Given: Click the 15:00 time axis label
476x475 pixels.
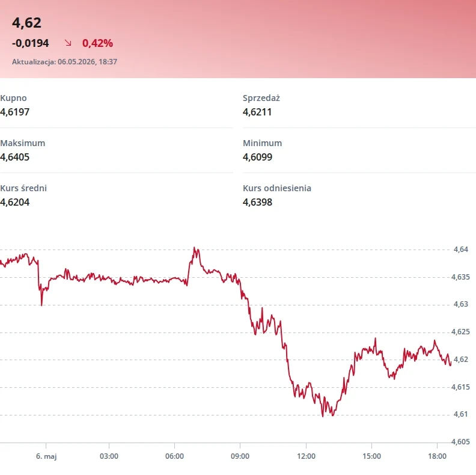Looking at the screenshot, I should 371,456.
